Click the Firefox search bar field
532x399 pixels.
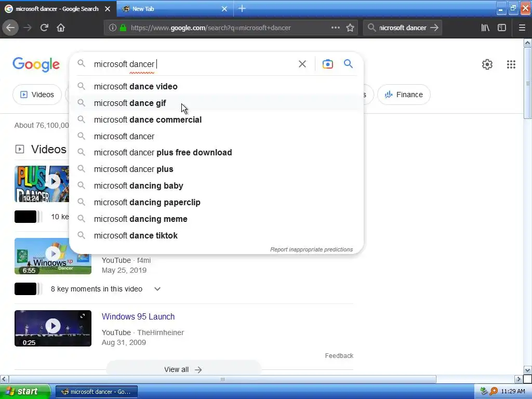click(403, 28)
